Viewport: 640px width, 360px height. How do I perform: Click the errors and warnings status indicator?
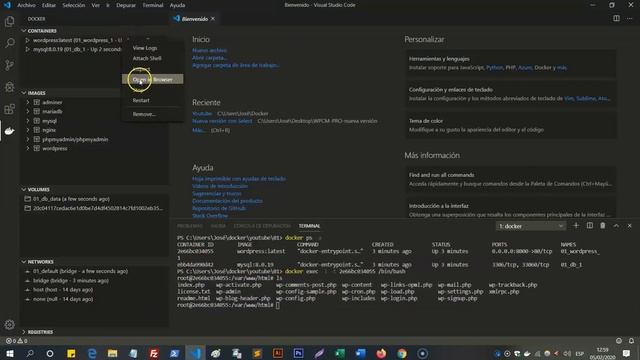(x=16, y=341)
